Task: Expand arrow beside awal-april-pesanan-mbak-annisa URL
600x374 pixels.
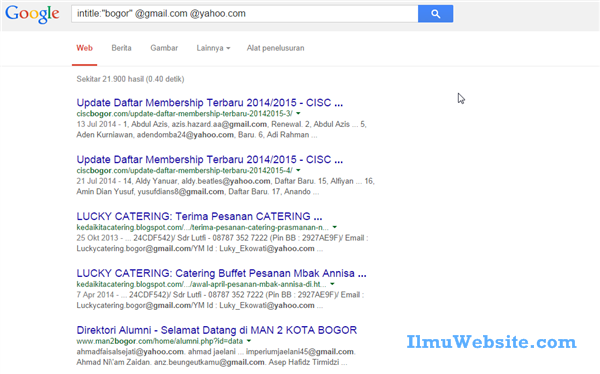Action: (x=332, y=284)
